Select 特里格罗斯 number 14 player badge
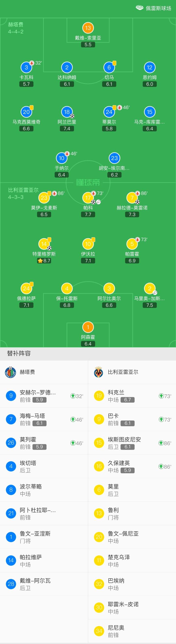This screenshot has height=644, width=176. [x=44, y=244]
